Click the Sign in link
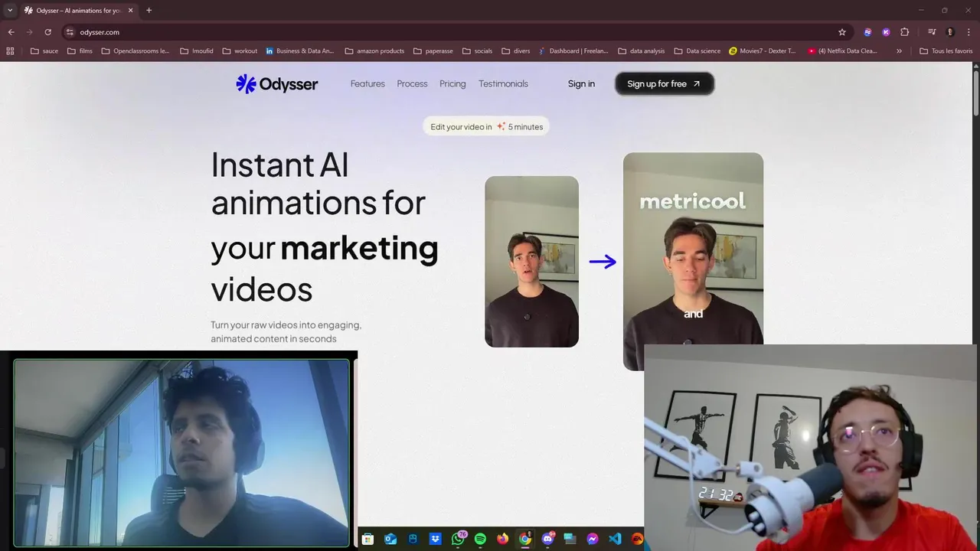The height and width of the screenshot is (551, 980). [x=581, y=84]
